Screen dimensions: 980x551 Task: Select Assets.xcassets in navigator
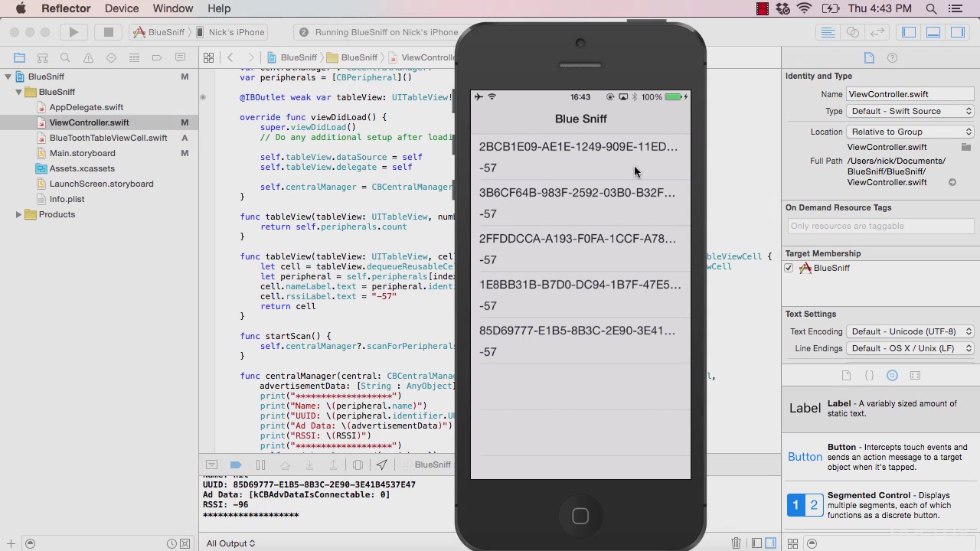[82, 168]
